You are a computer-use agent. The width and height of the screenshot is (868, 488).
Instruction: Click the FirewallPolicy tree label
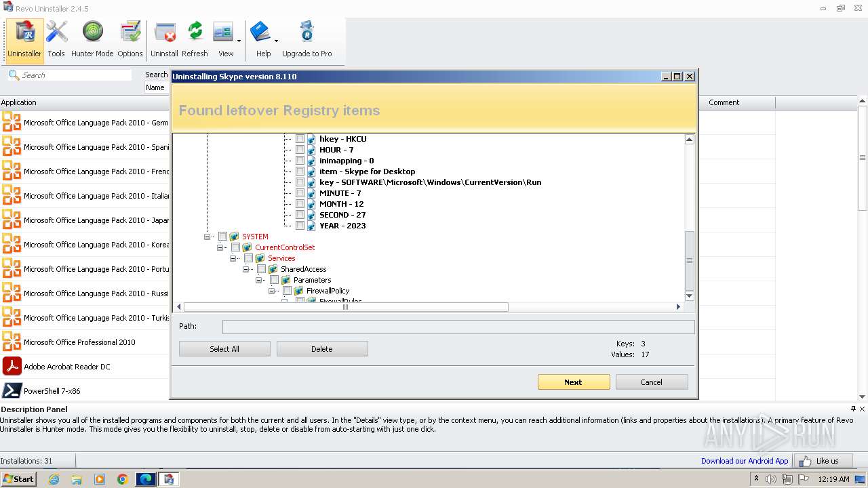328,291
